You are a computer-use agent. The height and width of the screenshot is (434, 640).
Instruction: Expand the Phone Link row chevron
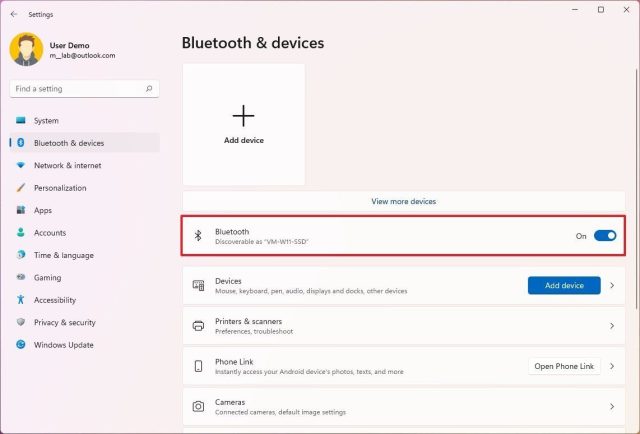(612, 366)
